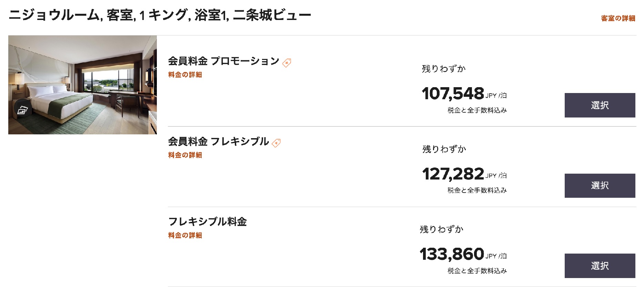644x287 pixels.
Task: Click the ニジョウルーム room title heading
Action: coord(160,16)
